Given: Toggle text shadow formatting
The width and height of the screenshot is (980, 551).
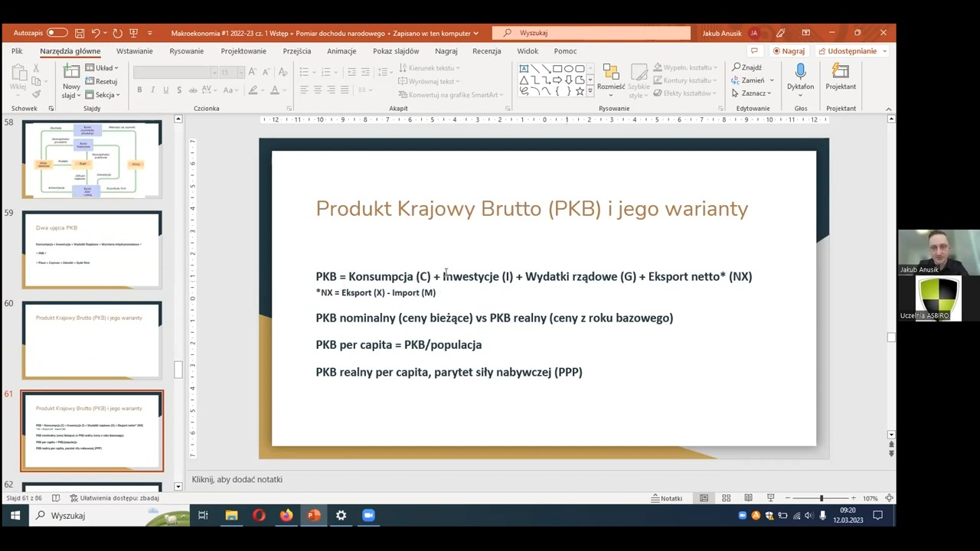Looking at the screenshot, I should pyautogui.click(x=179, y=90).
